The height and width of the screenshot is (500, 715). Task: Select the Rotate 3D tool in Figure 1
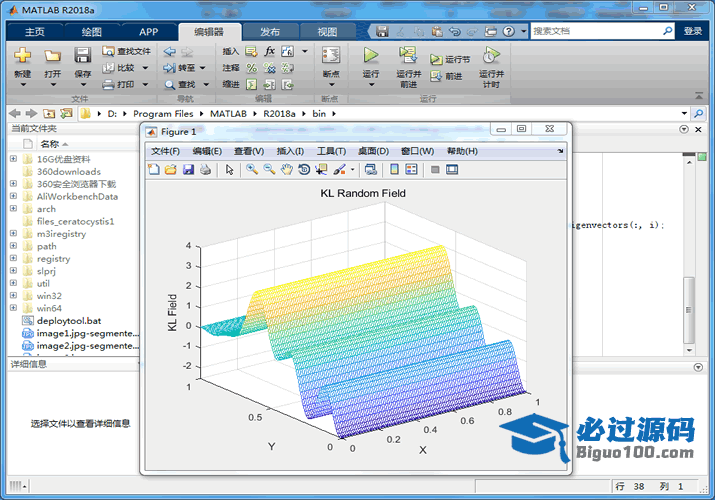(x=304, y=170)
